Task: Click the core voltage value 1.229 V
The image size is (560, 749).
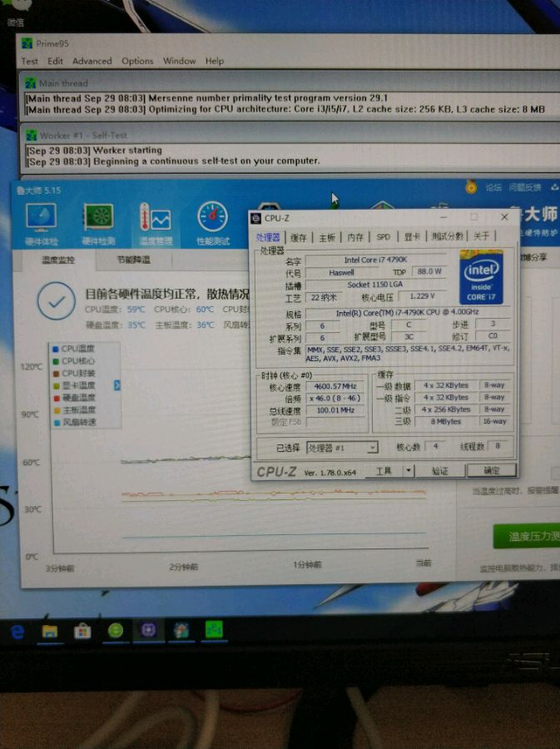Action: [423, 296]
